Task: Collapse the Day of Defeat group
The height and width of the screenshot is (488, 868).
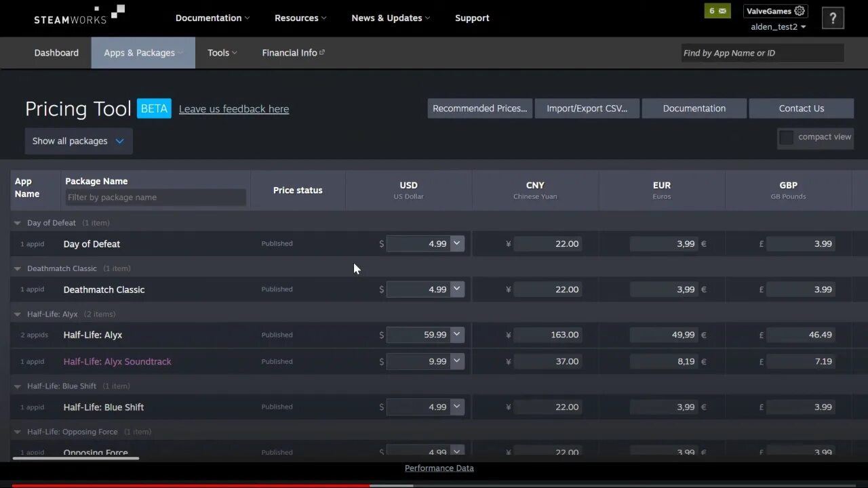Action: tap(18, 223)
